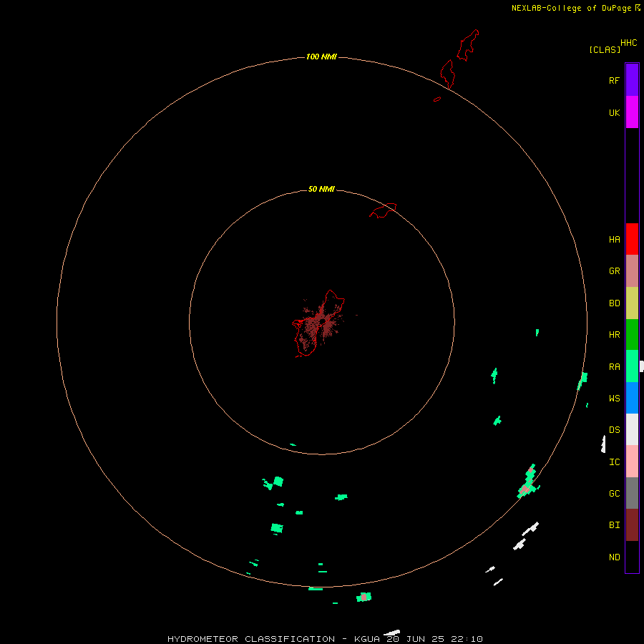
Task: Click the GC gray legend swatch
Action: click(x=632, y=493)
